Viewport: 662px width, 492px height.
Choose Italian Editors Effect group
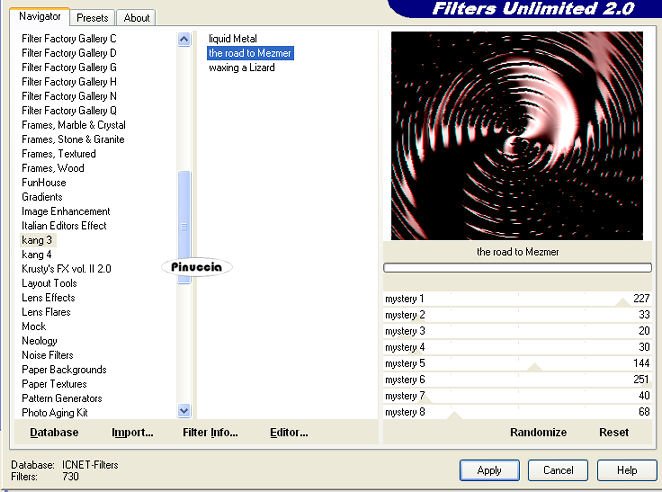pos(64,226)
